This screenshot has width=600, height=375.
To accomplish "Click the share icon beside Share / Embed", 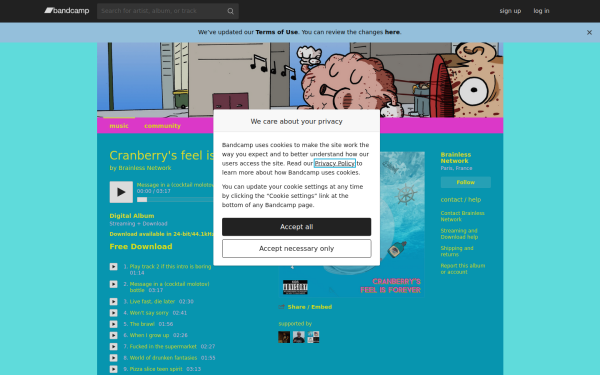I will 282,307.
